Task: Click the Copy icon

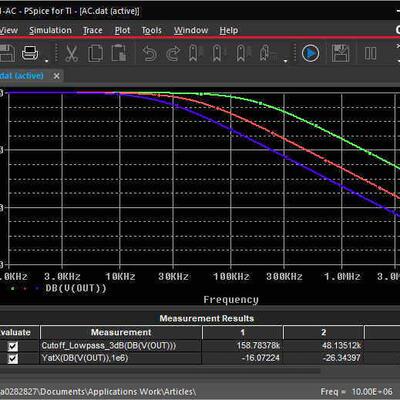Action: click(x=95, y=54)
